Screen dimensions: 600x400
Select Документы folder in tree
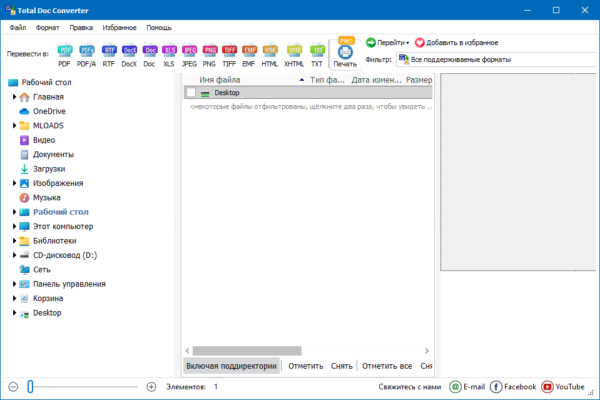click(x=53, y=155)
